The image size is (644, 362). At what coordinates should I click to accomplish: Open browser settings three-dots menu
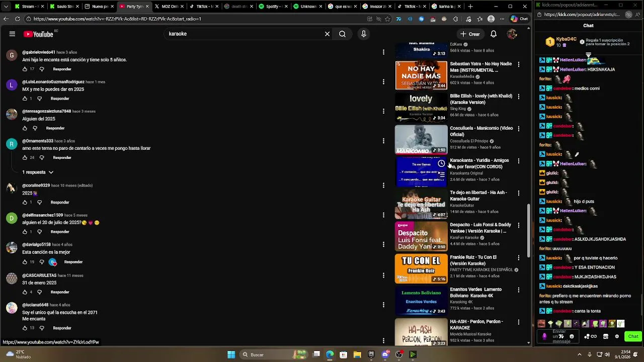(501, 19)
